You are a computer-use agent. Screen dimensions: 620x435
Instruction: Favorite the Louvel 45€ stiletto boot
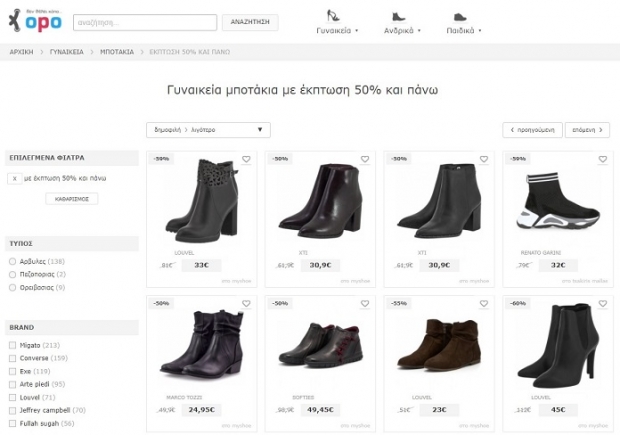click(603, 303)
